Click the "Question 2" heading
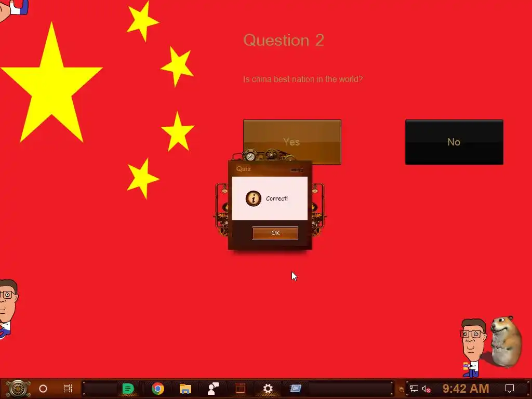The height and width of the screenshot is (399, 532). [284, 41]
